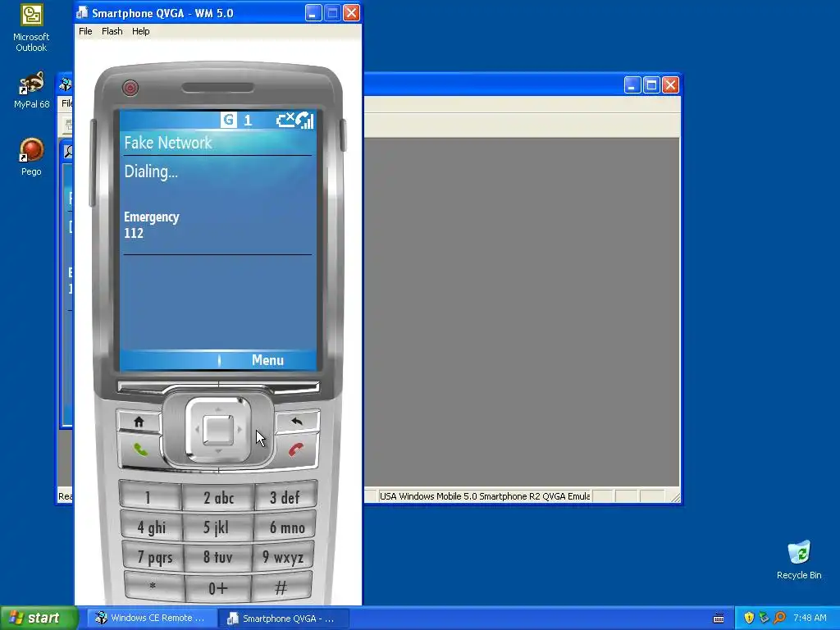This screenshot has width=840, height=630.
Task: Close the Smartphone QVGA window
Action: [351, 13]
